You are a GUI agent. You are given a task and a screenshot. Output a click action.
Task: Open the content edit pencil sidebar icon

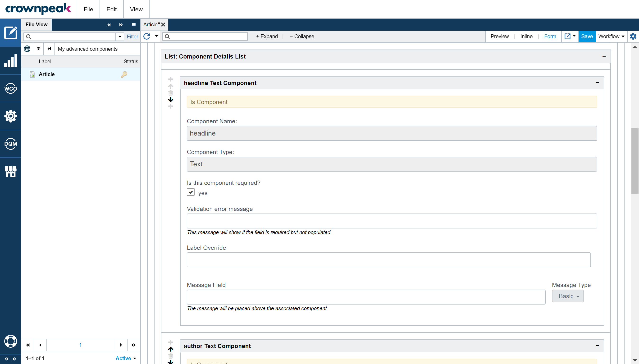point(10,33)
